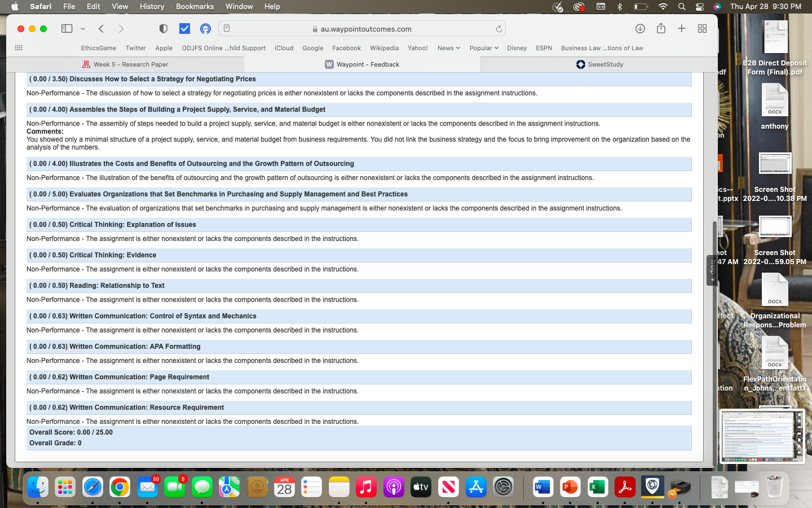The height and width of the screenshot is (508, 812).
Task: Open Music from the Dock
Action: click(x=366, y=487)
